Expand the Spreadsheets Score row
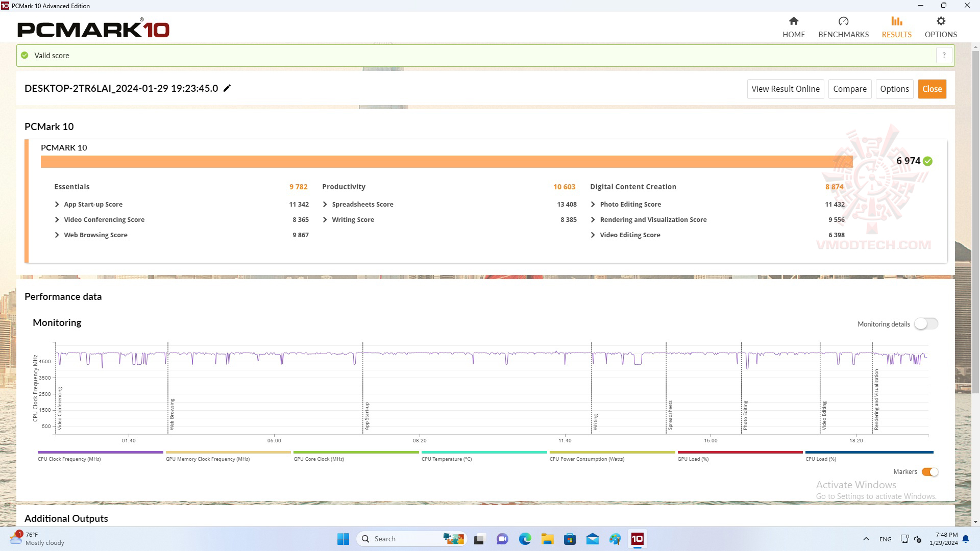This screenshot has height=551, width=980. pos(325,204)
